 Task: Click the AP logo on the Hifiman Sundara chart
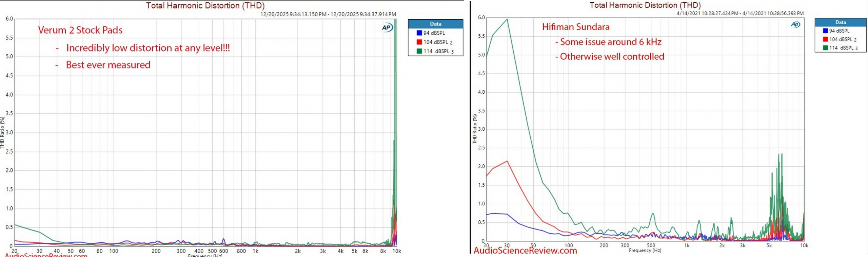coord(795,24)
